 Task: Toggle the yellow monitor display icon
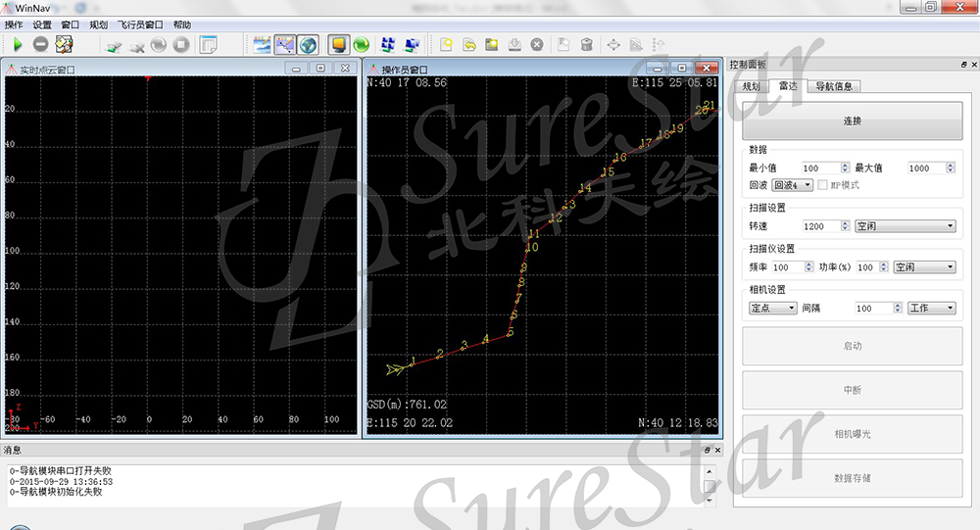click(x=339, y=45)
